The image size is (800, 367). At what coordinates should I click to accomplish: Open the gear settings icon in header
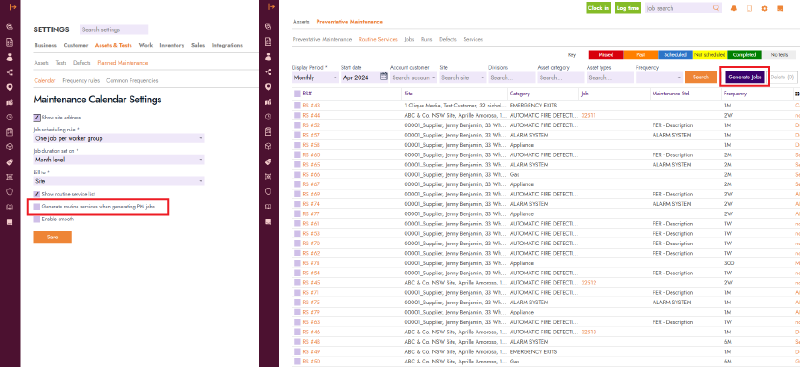point(764,8)
